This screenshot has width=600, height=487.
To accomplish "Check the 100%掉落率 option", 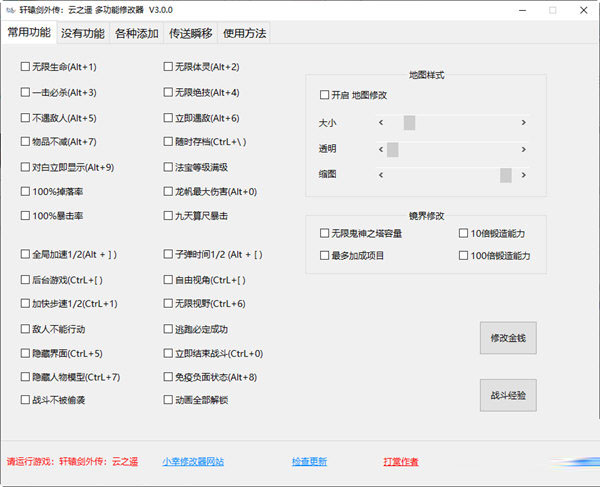I will (x=25, y=191).
